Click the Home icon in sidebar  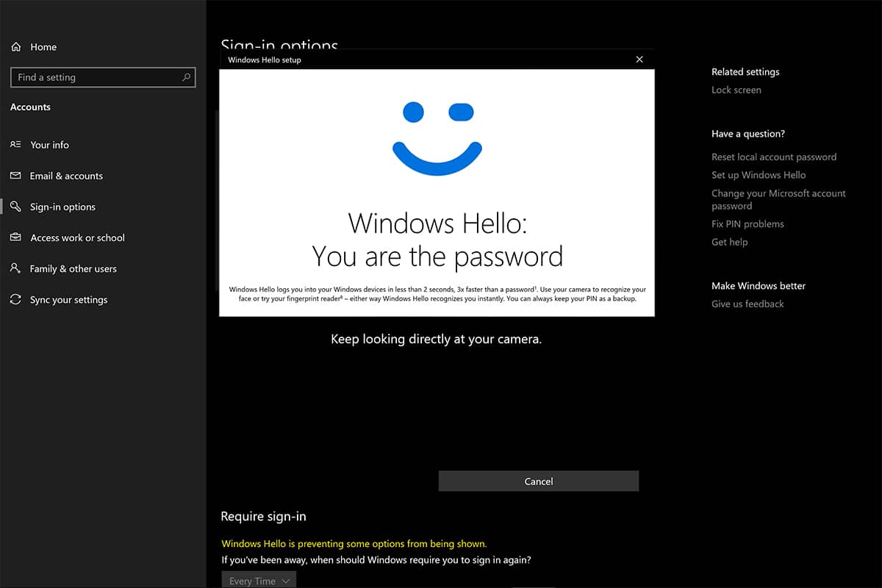tap(15, 47)
